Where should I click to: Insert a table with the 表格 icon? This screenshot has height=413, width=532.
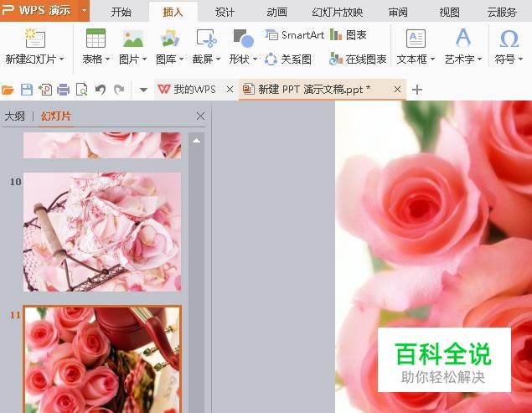(x=96, y=38)
